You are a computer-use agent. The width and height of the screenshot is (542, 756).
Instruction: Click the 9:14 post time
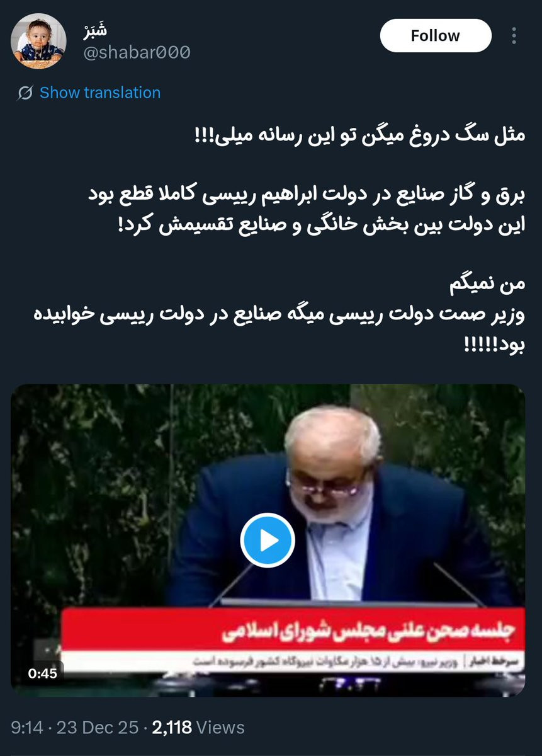[x=27, y=728]
